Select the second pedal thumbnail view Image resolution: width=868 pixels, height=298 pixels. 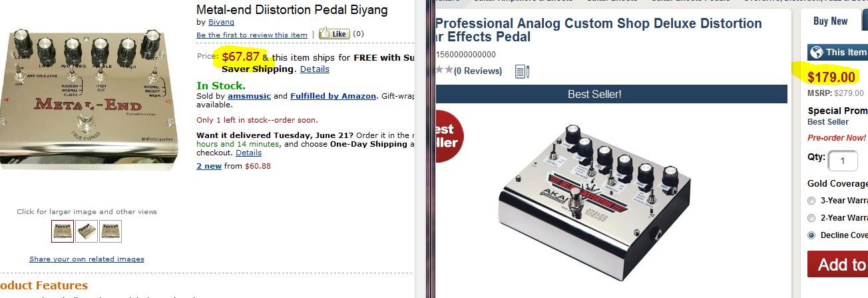[x=87, y=231]
